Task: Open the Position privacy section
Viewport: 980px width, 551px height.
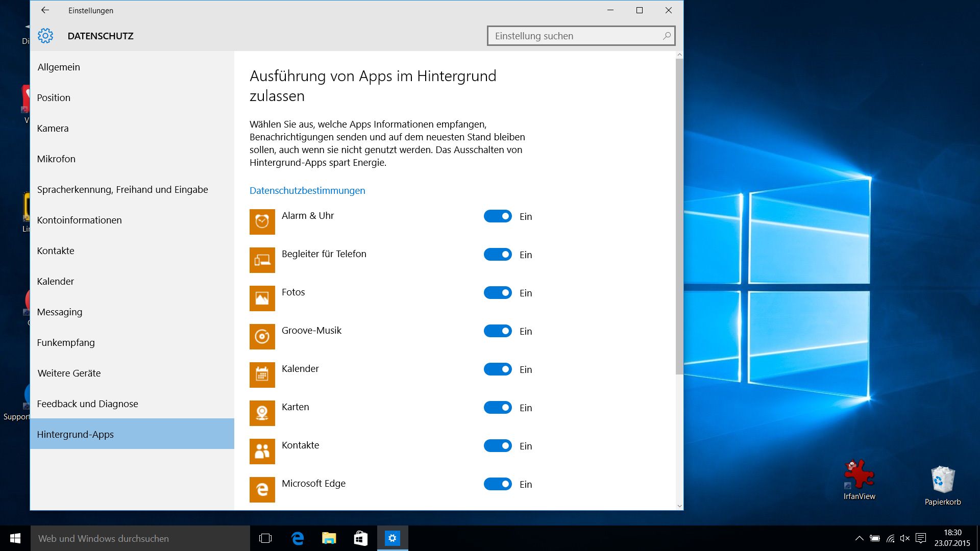Action: tap(132, 97)
